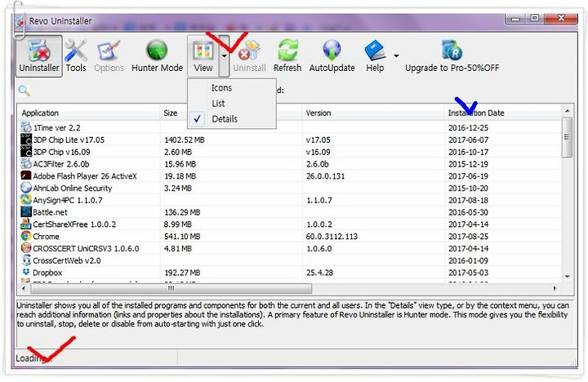
Task: Select the CrossCertWeb v2.0 icon
Action: [x=26, y=260]
